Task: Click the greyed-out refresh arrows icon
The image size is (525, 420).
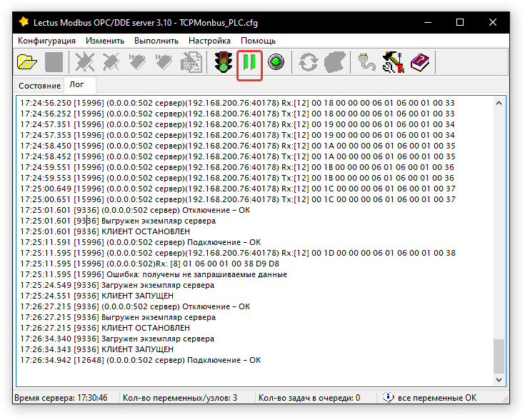Action: pyautogui.click(x=308, y=62)
